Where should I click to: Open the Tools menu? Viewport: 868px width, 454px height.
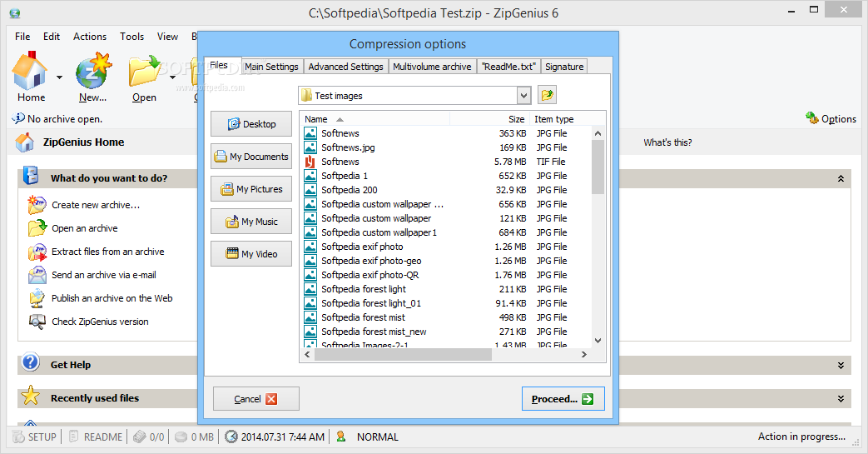click(x=131, y=37)
